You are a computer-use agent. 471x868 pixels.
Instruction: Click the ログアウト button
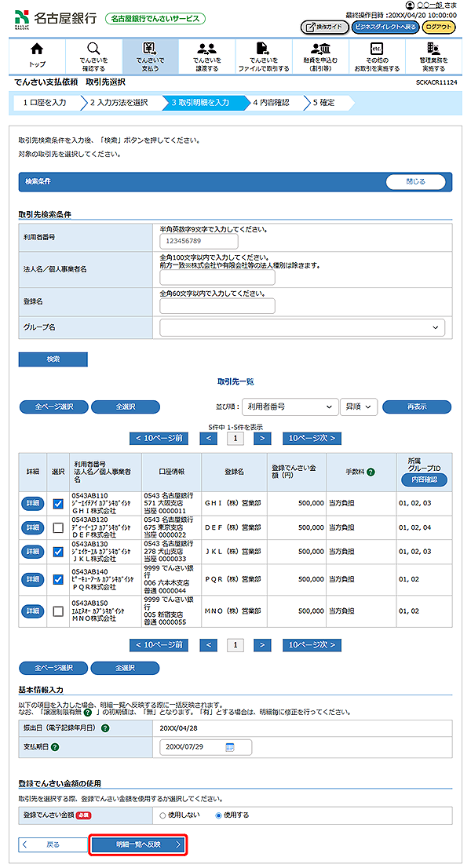(438, 27)
